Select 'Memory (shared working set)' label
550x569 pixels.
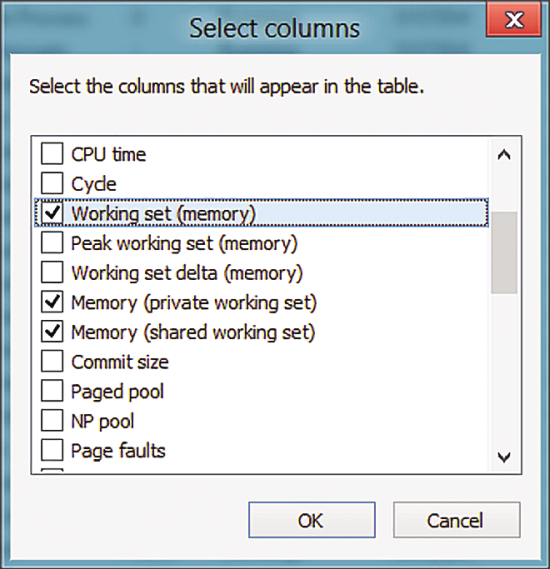tap(193, 333)
